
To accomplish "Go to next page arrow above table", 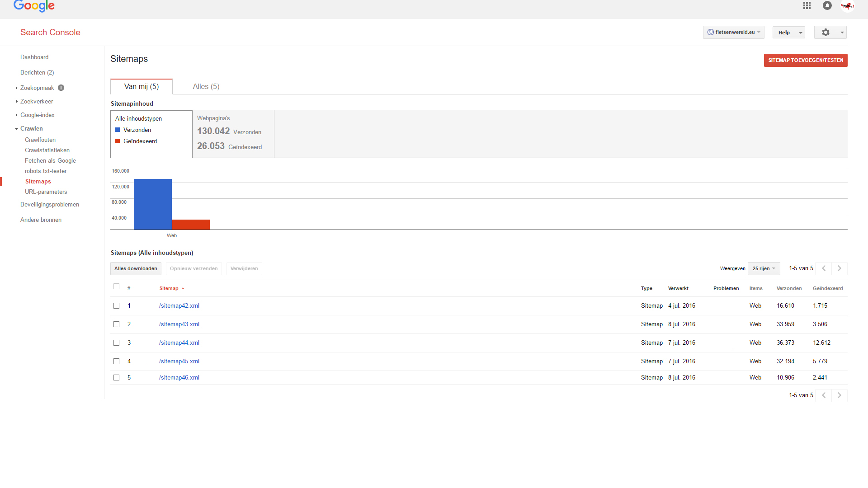I will pyautogui.click(x=840, y=268).
